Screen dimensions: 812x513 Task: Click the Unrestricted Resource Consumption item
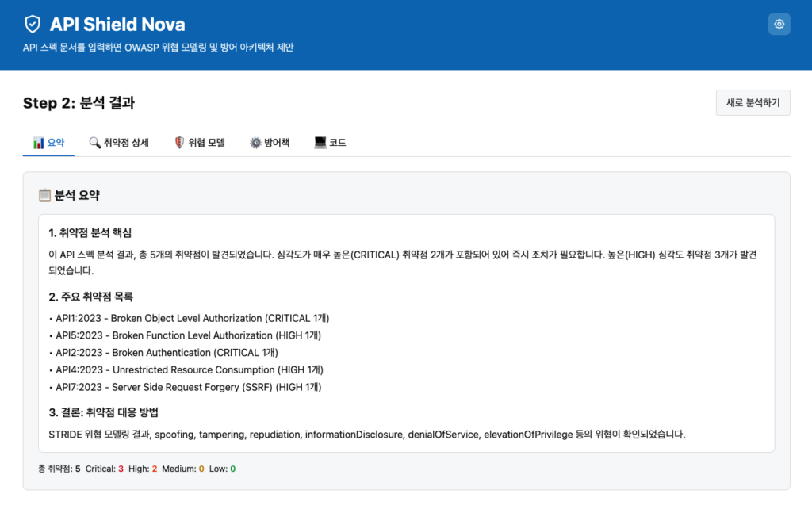pos(188,369)
